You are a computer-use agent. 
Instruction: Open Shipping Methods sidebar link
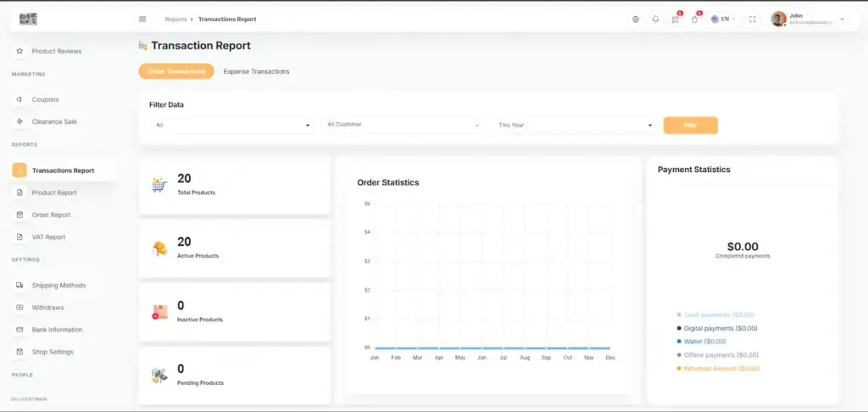[58, 286]
